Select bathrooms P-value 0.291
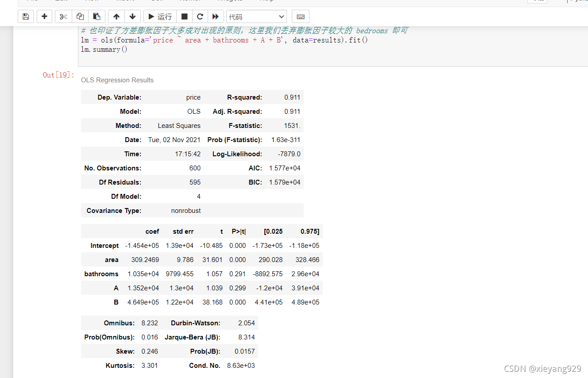Viewport: 588px width, 378px height. tap(237, 274)
